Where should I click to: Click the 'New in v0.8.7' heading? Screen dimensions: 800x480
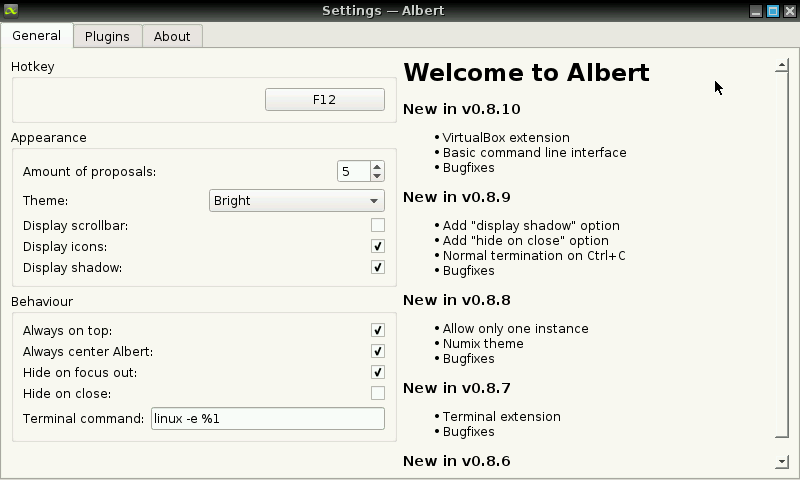(457, 388)
